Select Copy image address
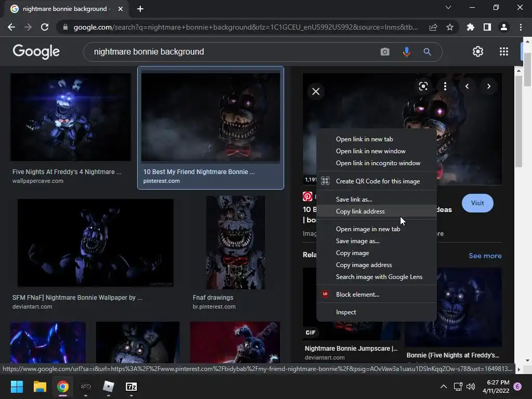This screenshot has width=532, height=399. [x=376, y=265]
